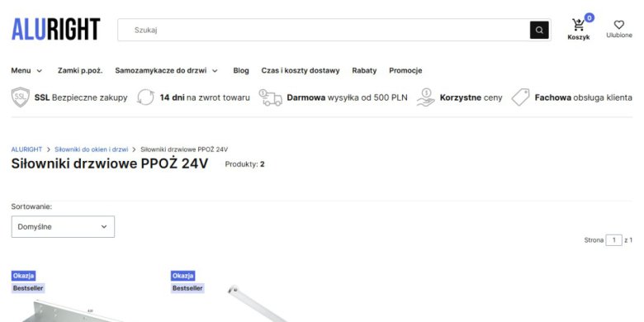The width and height of the screenshot is (644, 322).
Task: Click the free shipping truck icon
Action: (270, 97)
